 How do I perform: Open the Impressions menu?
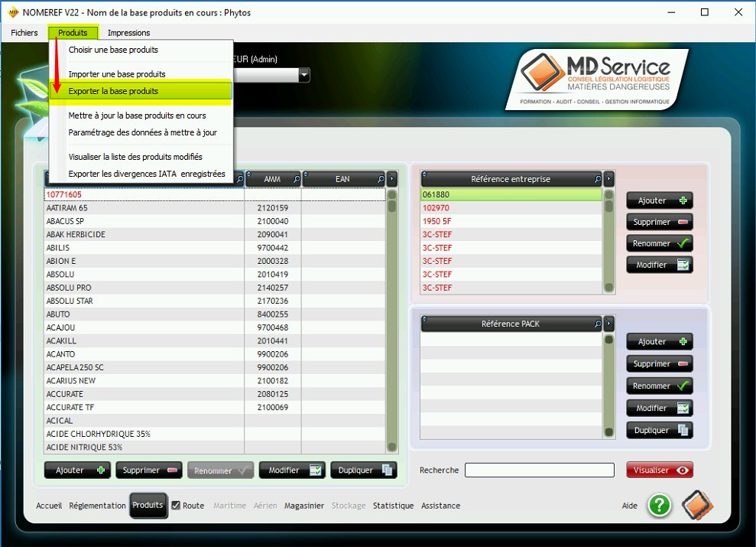pos(128,33)
